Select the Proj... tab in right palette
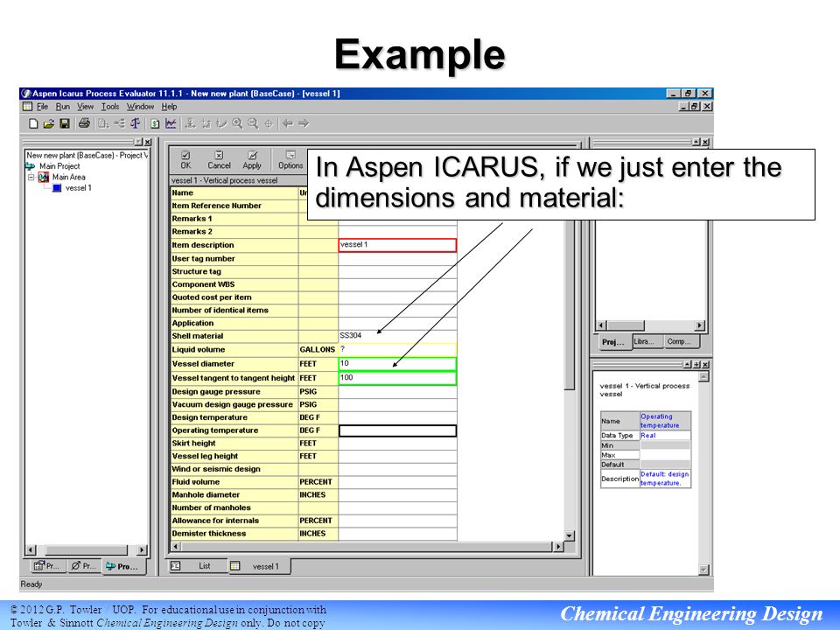840x630 pixels. 613,342
